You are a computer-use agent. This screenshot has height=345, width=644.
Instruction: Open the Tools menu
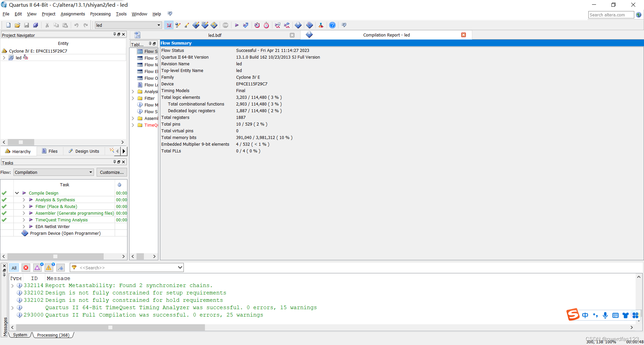[x=121, y=14]
